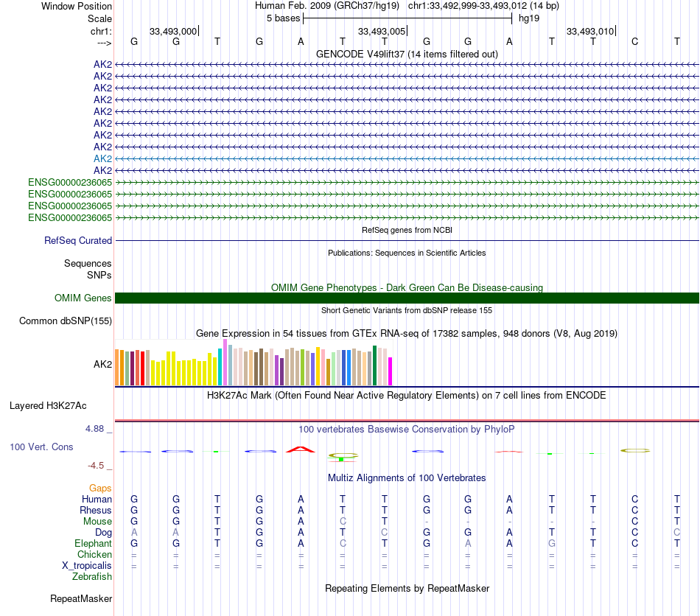Click the 5 bases scale bar
Screen dimensions: 700x616
click(x=407, y=18)
